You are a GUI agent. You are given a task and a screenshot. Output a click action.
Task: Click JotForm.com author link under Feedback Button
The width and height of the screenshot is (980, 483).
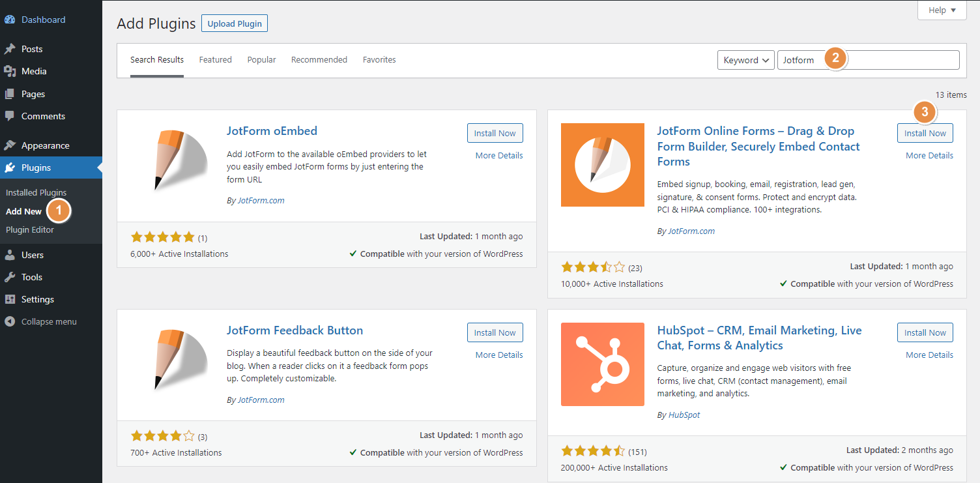pyautogui.click(x=261, y=400)
